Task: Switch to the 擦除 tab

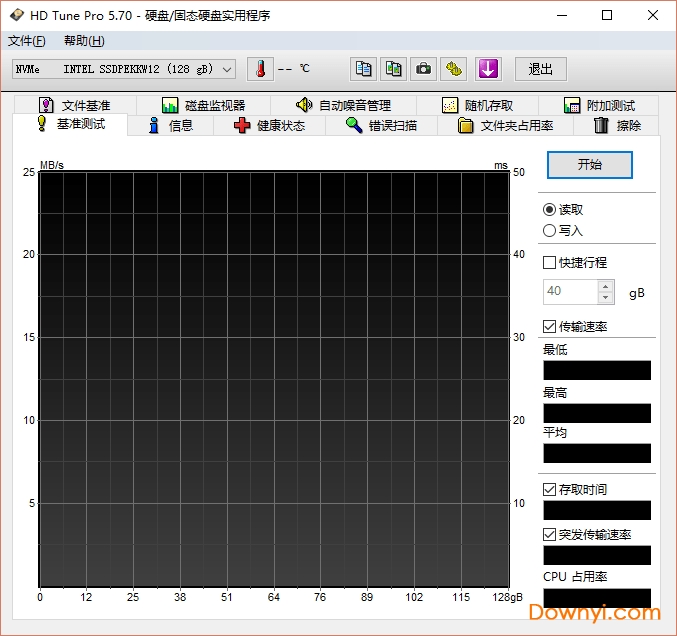Action: pyautogui.click(x=617, y=126)
